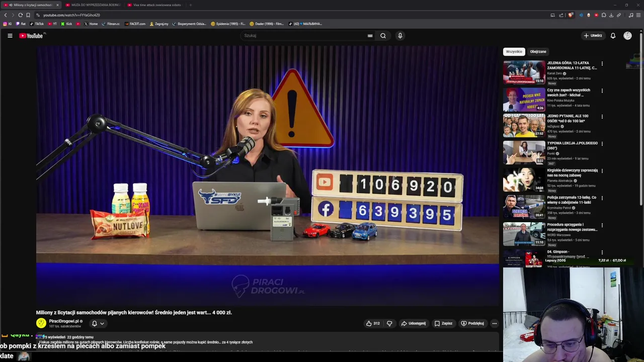Viewport: 644px width, 362px height.
Task: Open YouTube notifications bell in the header
Action: [613, 36]
